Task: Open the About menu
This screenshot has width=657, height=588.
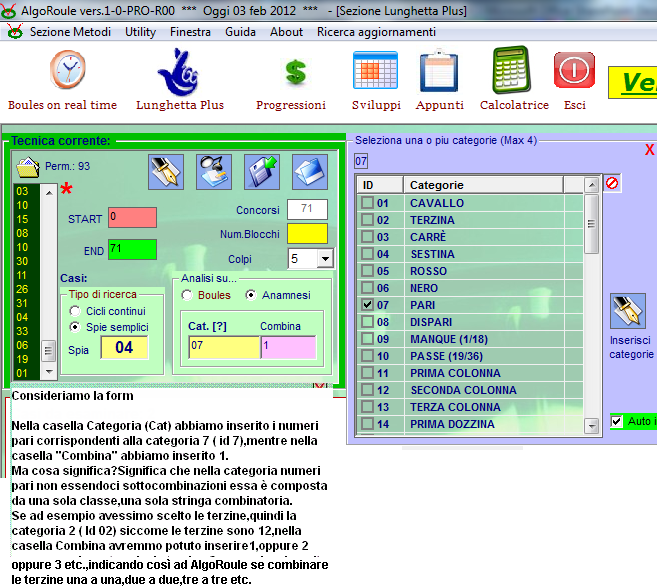Action: pos(286,32)
